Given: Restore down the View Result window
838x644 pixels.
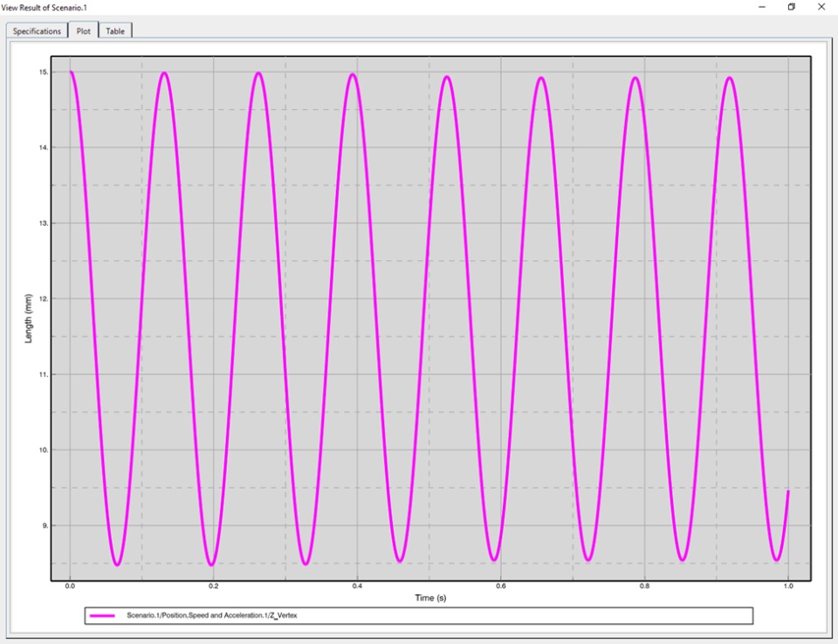Looking at the screenshot, I should [x=792, y=7].
